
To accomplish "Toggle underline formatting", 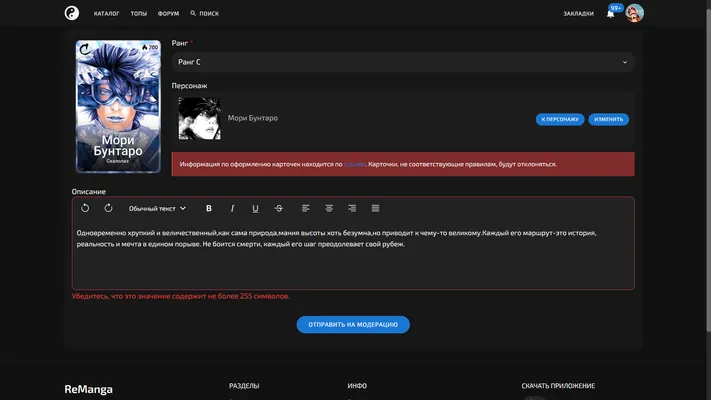I will (x=255, y=208).
